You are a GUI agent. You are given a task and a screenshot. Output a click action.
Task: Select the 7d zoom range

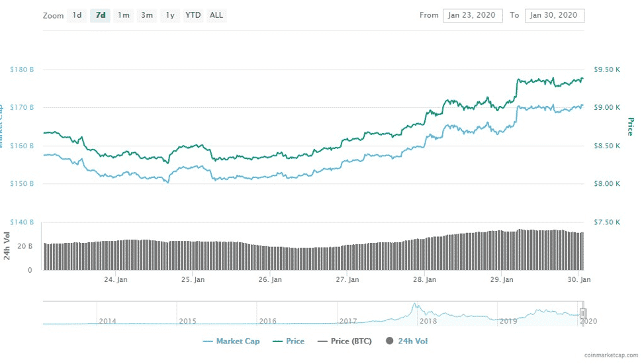101,15
